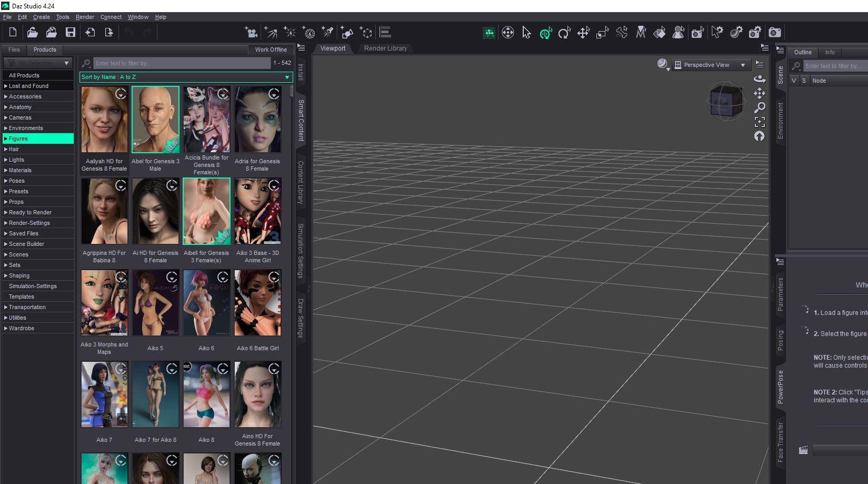Viewport: 868px width, 484px height.
Task: Select the Templates category
Action: point(38,297)
